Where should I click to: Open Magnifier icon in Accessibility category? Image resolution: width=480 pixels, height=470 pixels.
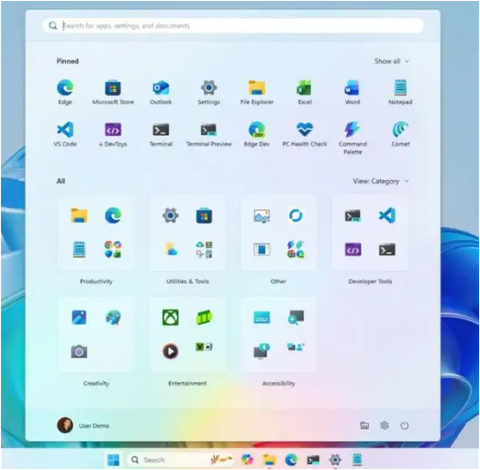pyautogui.click(x=296, y=317)
